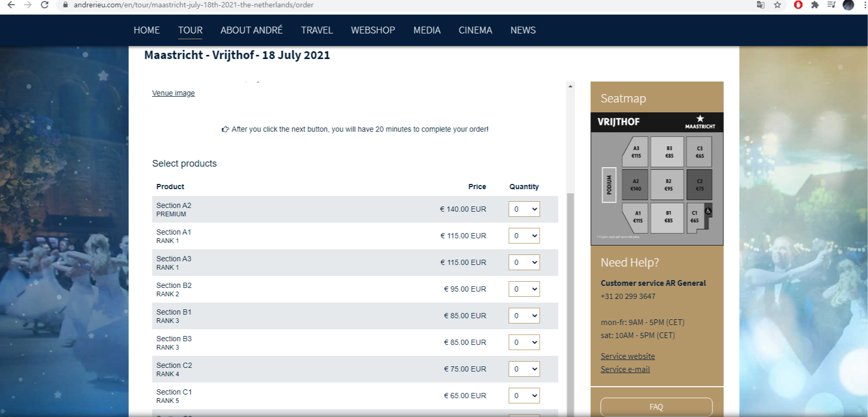Click the 'Quantity' column header
The width and height of the screenshot is (868, 417).
point(524,187)
